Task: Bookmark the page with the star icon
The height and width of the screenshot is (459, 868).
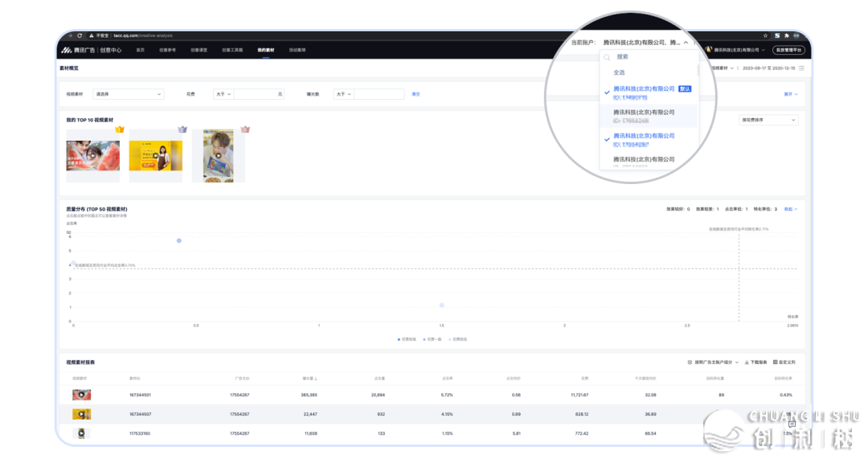Action: pyautogui.click(x=765, y=36)
